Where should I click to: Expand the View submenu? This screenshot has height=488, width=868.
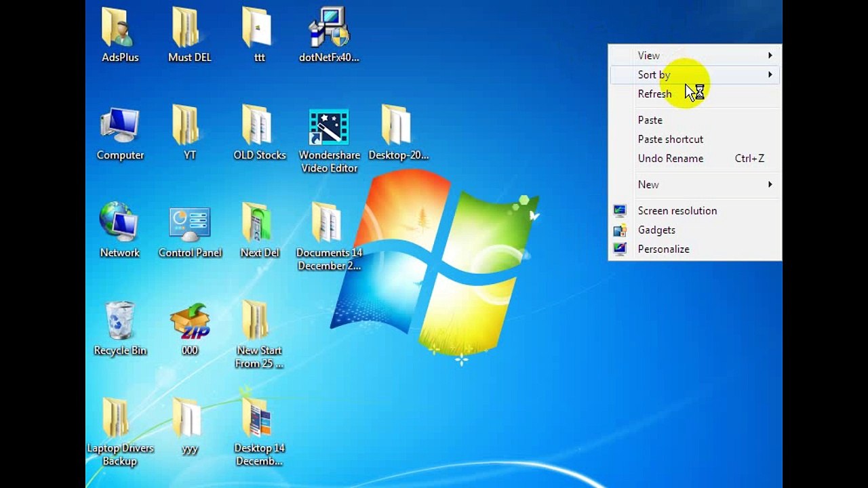tap(695, 56)
